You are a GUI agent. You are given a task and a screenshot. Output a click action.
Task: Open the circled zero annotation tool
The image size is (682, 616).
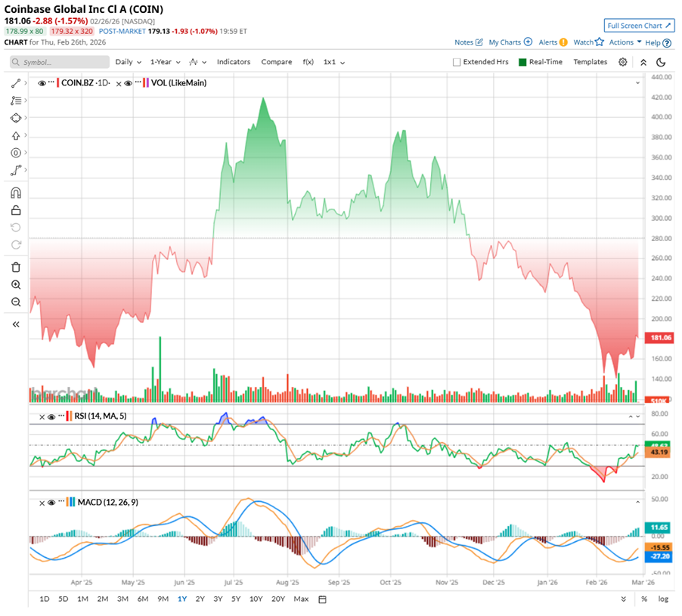click(x=16, y=153)
